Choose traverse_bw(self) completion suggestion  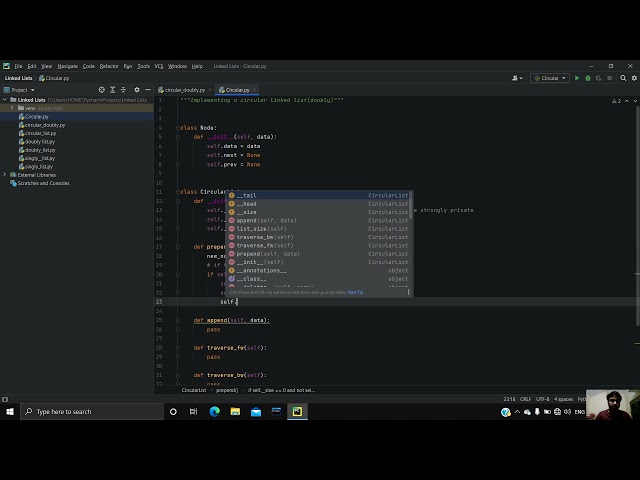(319, 237)
